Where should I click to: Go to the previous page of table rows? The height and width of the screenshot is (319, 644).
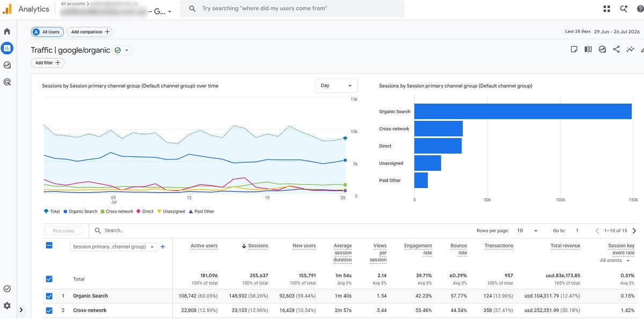tap(597, 231)
